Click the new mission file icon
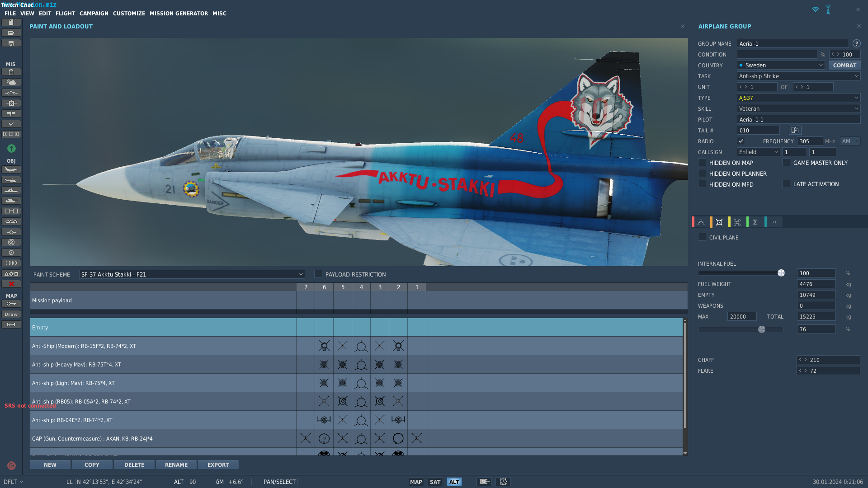Screen dimensions: 868x488 pyautogui.click(x=11, y=22)
